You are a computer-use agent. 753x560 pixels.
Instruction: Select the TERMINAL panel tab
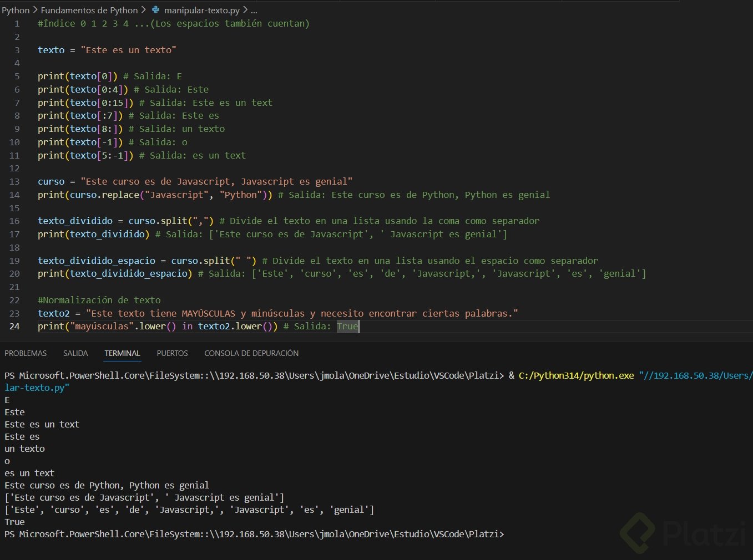tap(122, 353)
